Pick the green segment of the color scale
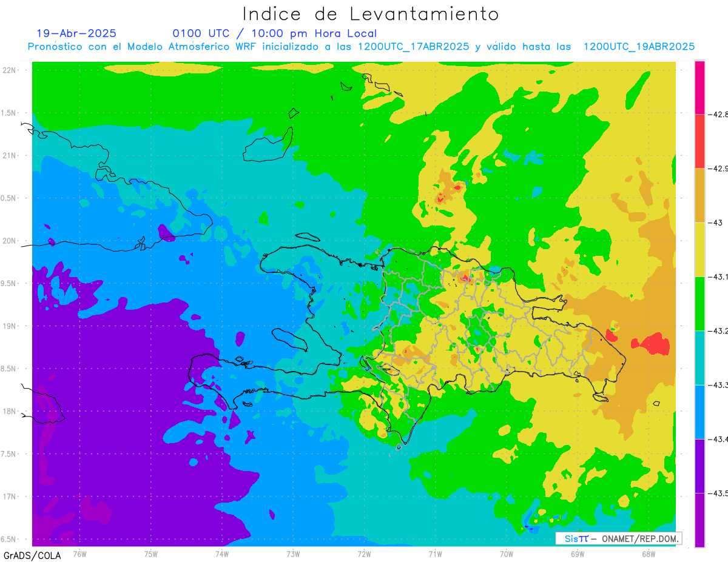 (699, 303)
